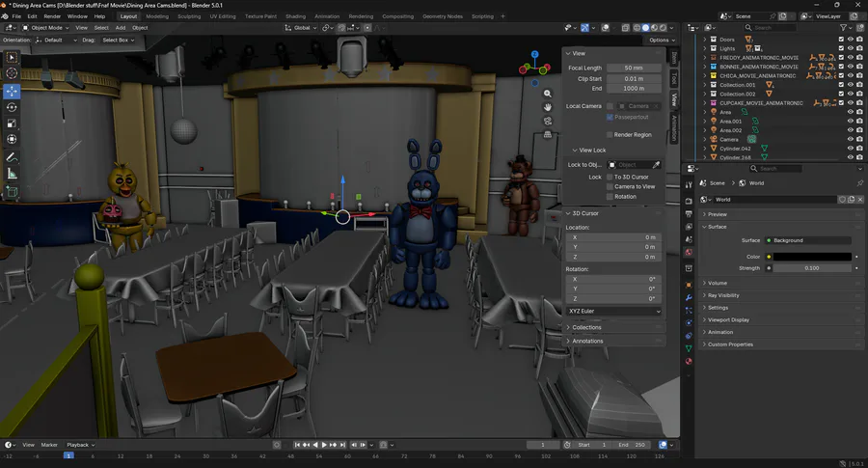Open the world Color swatch
The width and height of the screenshot is (868, 468).
click(812, 257)
